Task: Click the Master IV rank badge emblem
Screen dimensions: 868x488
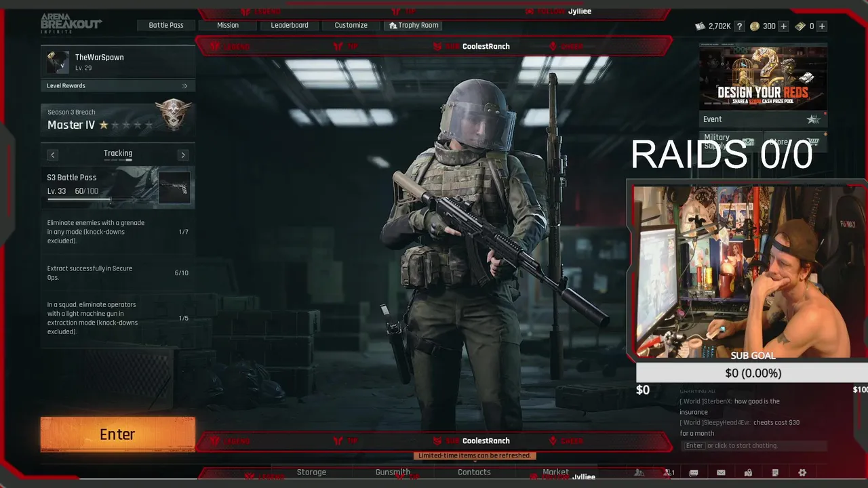Action: [x=174, y=115]
